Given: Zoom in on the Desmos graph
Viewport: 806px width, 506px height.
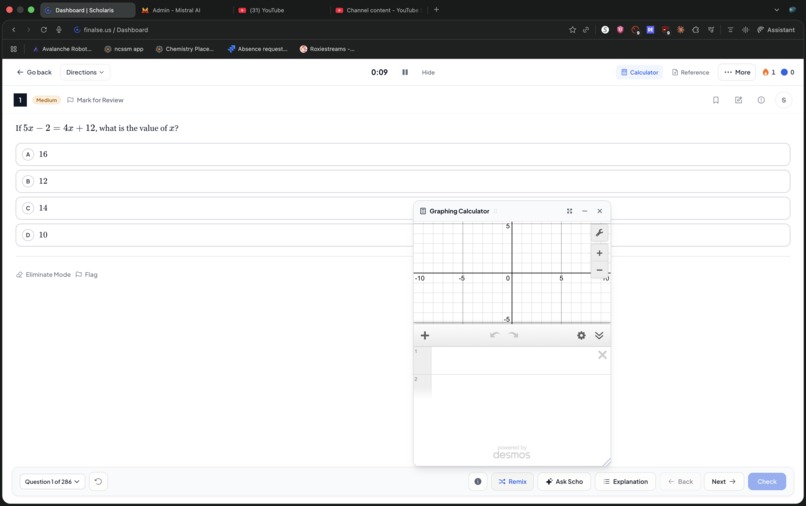Looking at the screenshot, I should 599,253.
